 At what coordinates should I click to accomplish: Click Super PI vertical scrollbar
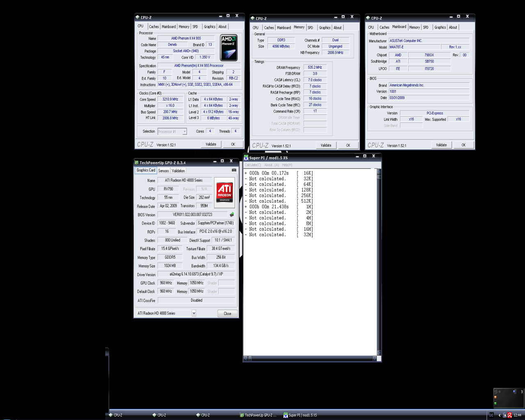click(x=379, y=262)
